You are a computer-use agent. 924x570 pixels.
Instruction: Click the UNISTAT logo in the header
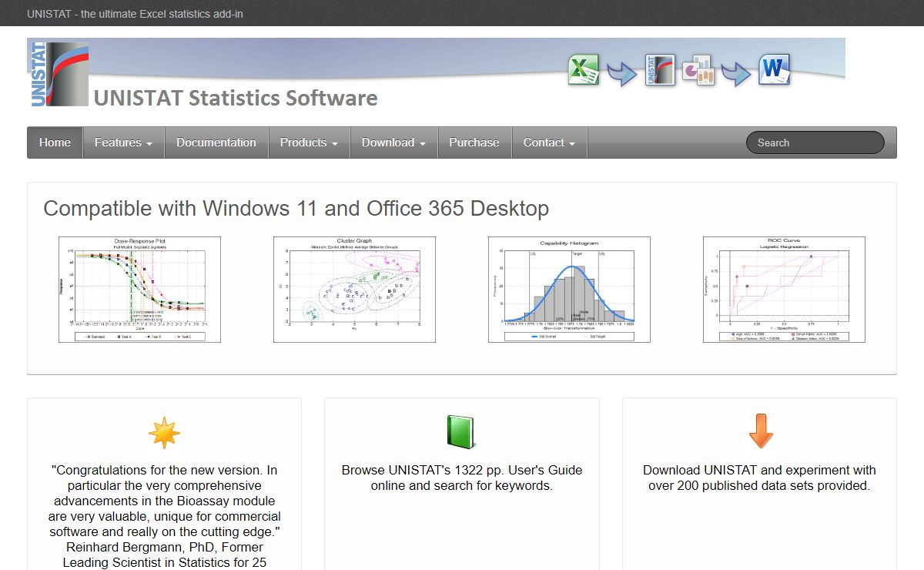pyautogui.click(x=59, y=74)
